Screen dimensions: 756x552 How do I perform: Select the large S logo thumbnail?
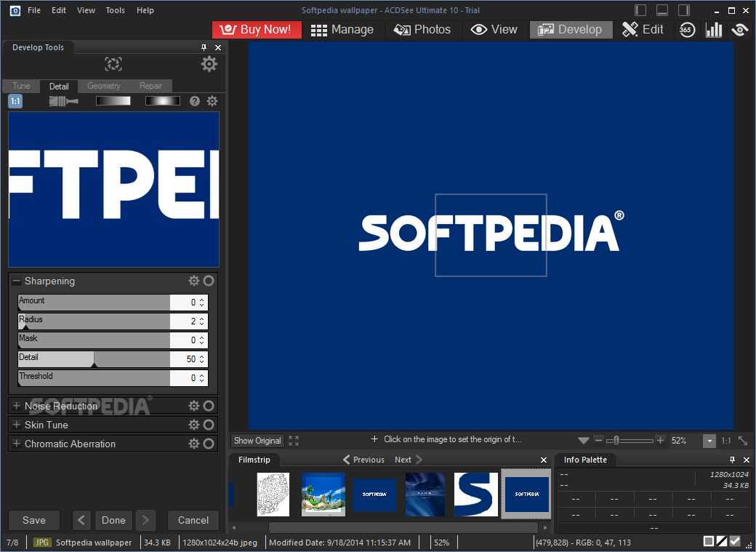pos(476,494)
